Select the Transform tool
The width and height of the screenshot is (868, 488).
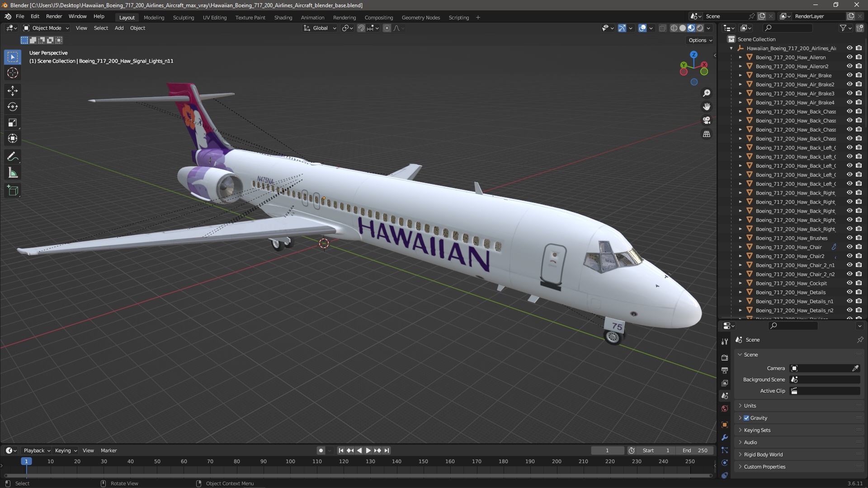[x=13, y=138]
